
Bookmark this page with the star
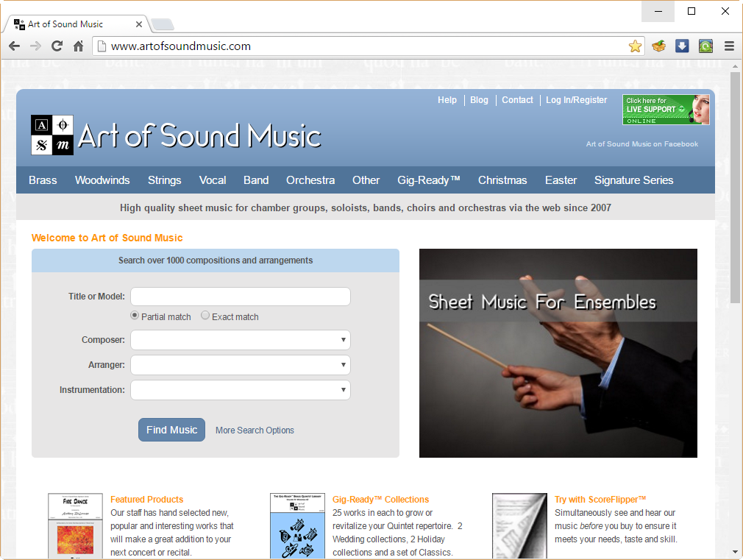pos(635,46)
